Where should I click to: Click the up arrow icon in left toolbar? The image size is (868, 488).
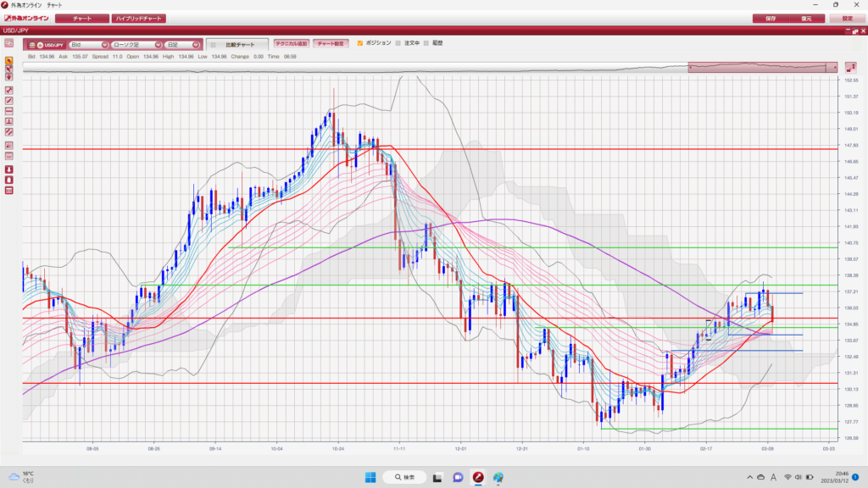(x=8, y=180)
